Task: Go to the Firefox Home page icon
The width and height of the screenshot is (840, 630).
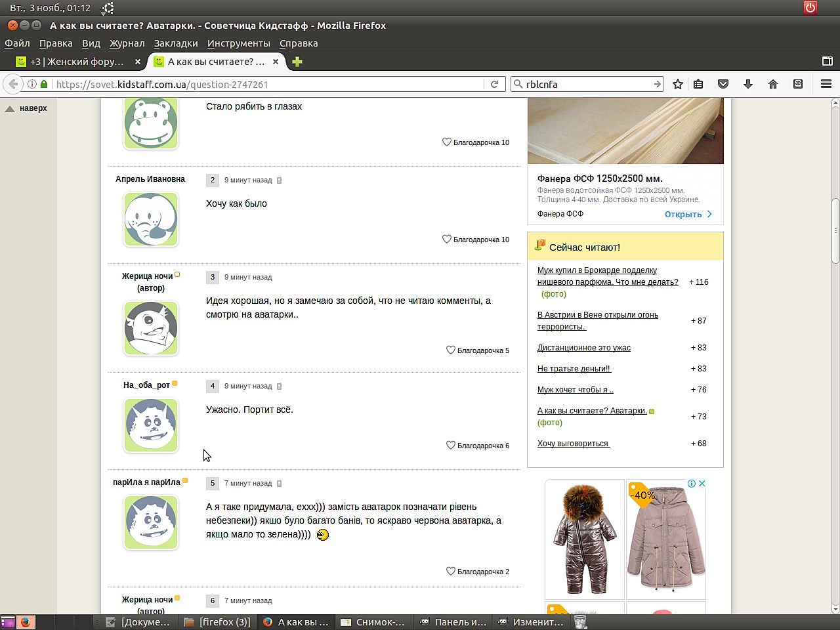Action: 773,84
